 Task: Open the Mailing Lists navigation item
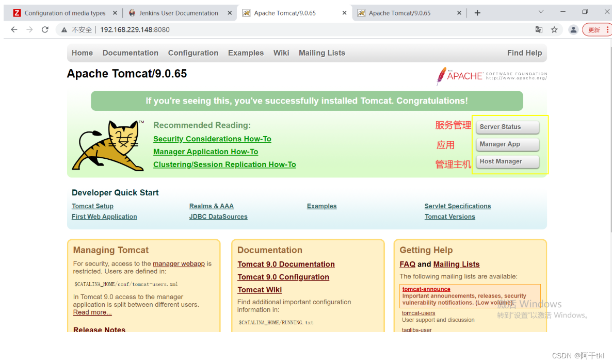click(322, 53)
